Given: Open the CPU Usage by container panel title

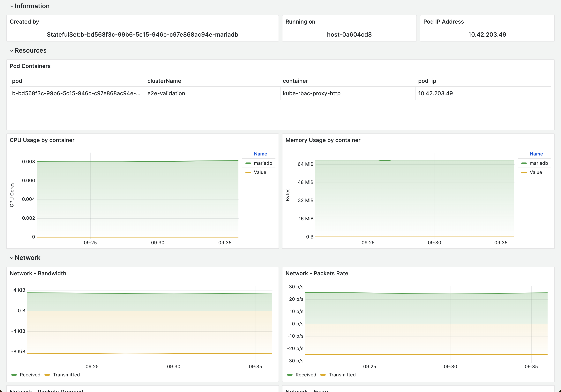Looking at the screenshot, I should click(42, 140).
